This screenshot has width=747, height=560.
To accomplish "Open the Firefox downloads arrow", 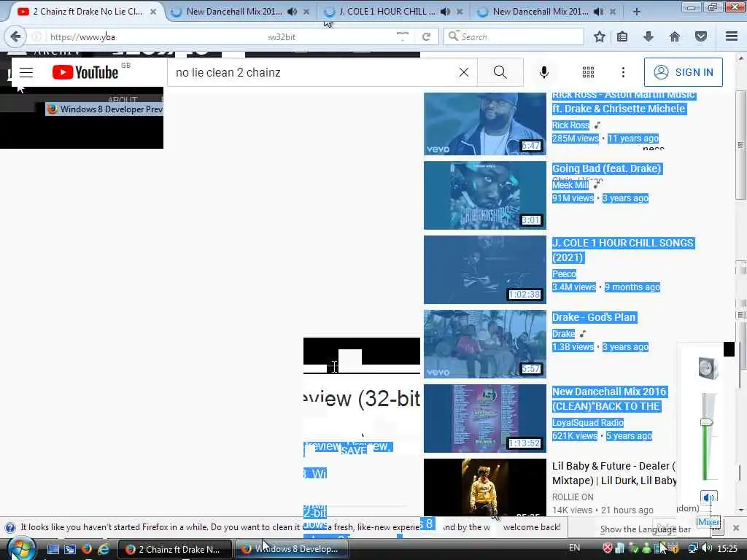I will (649, 36).
